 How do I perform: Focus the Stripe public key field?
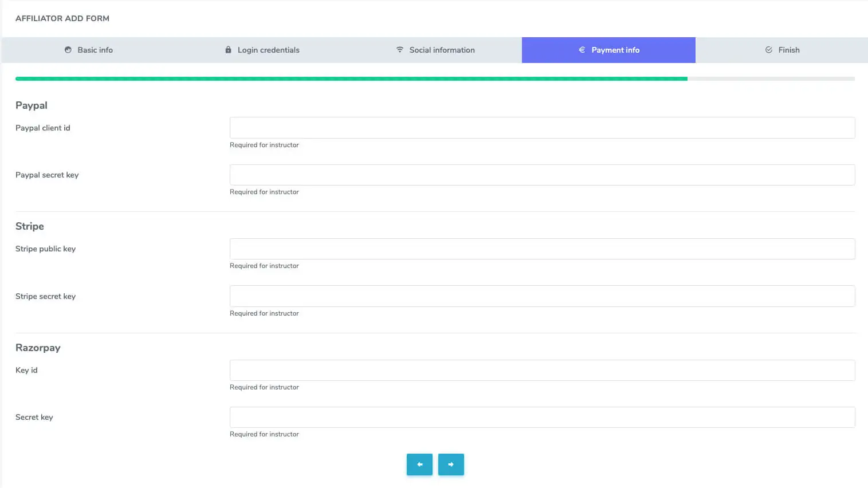(x=542, y=249)
